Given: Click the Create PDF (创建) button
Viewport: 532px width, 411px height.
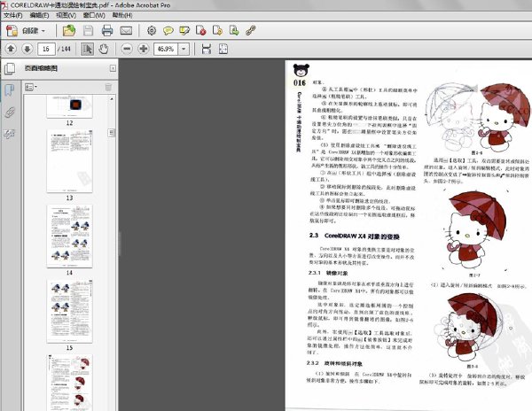Looking at the screenshot, I should pos(26,31).
